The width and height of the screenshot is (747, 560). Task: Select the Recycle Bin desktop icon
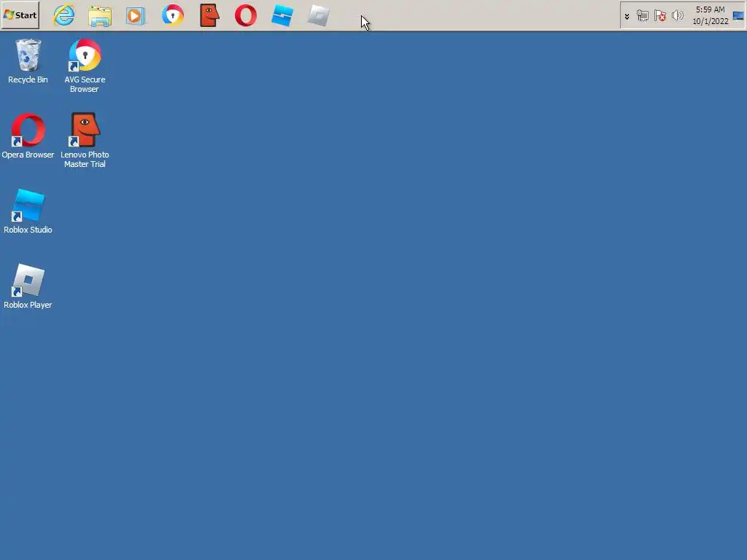[28, 62]
